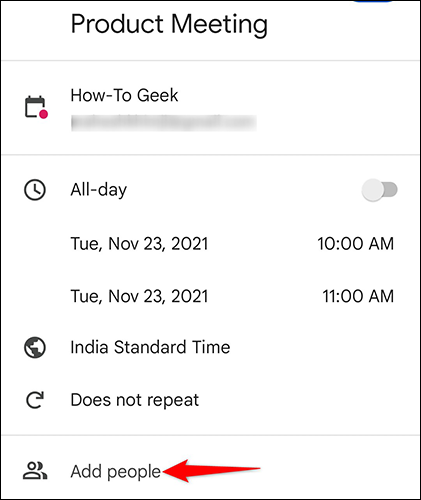This screenshot has height=500, width=421.
Task: Open the Does not repeat setting
Action: coord(135,400)
